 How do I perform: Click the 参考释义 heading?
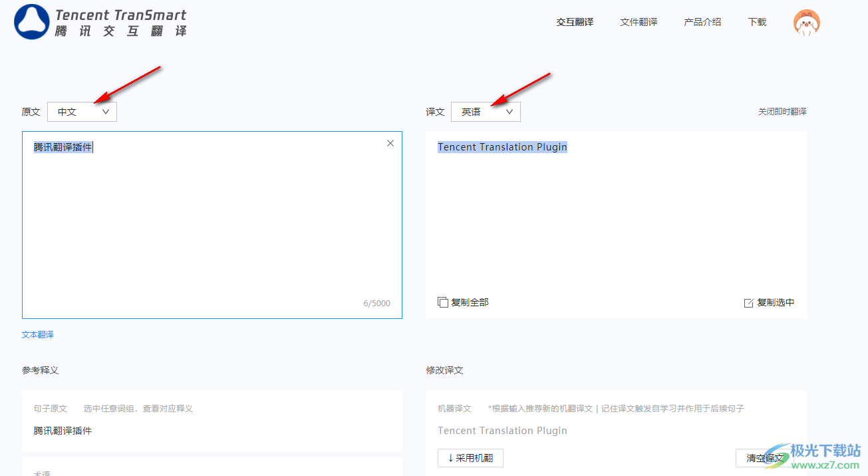(x=41, y=370)
